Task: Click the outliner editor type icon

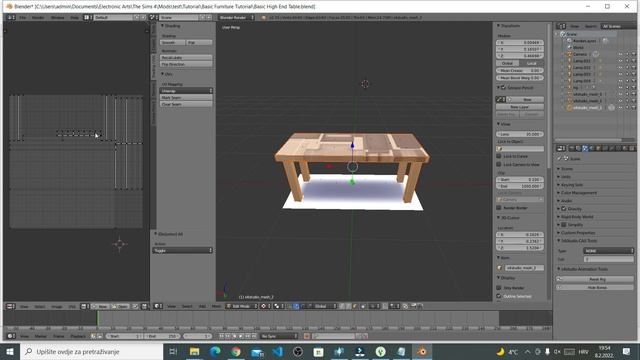Action: click(561, 26)
